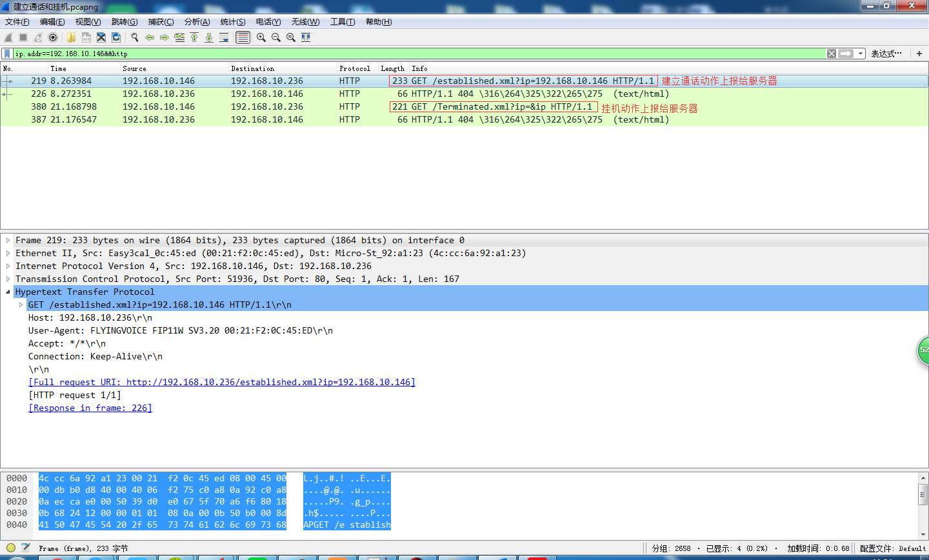Expand the Frame 219 tree node
The image size is (929, 560).
pyautogui.click(x=8, y=240)
